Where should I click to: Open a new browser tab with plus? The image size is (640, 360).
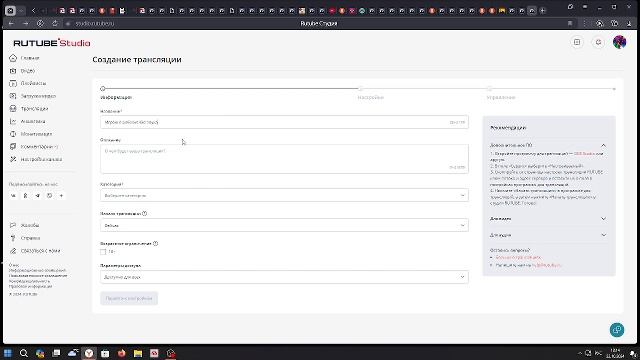(542, 11)
